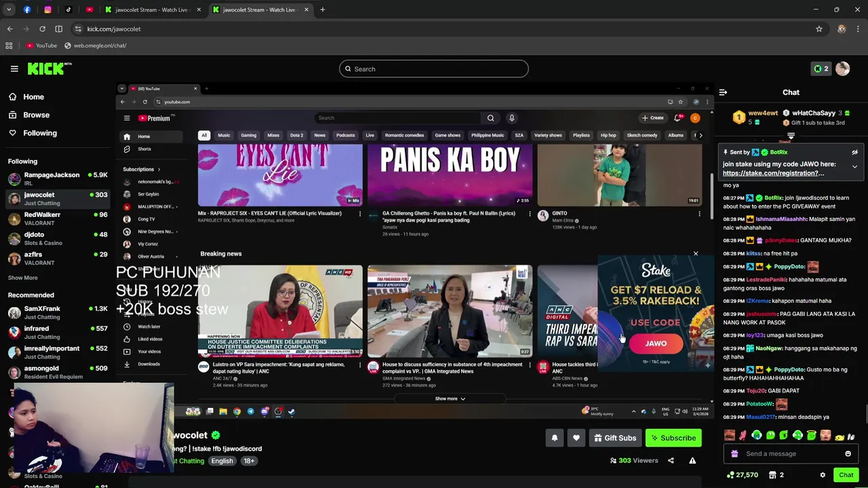The height and width of the screenshot is (488, 868).
Task: Select Music chip in streamed YouTube
Action: [224, 135]
